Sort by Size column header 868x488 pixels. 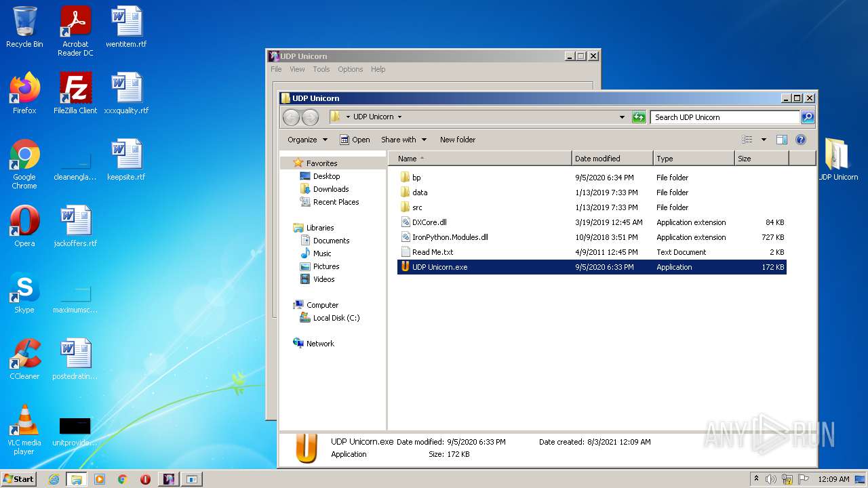coord(762,159)
